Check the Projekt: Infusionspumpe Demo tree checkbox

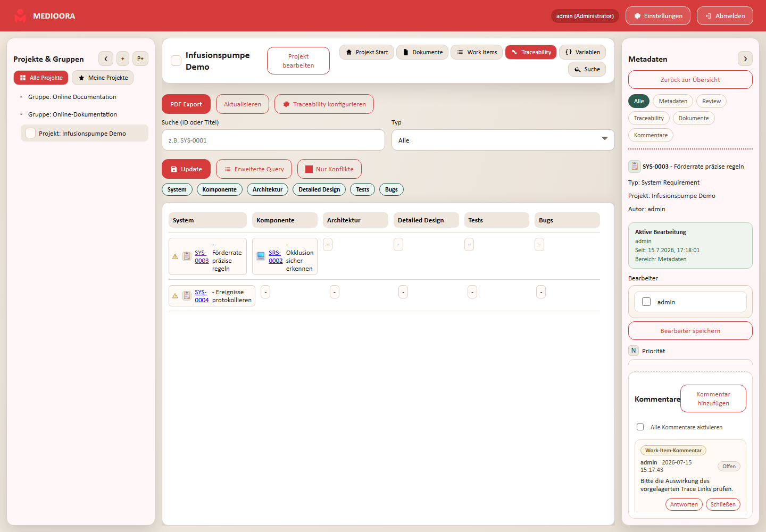pos(30,133)
